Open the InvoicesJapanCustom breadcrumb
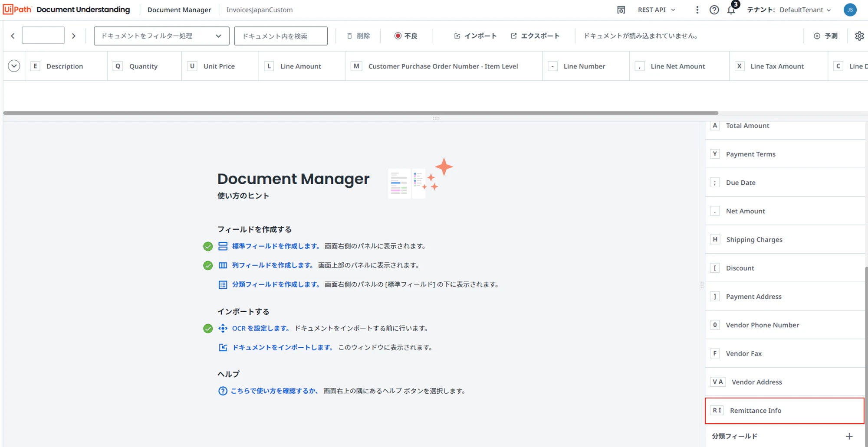The image size is (868, 447). point(260,10)
